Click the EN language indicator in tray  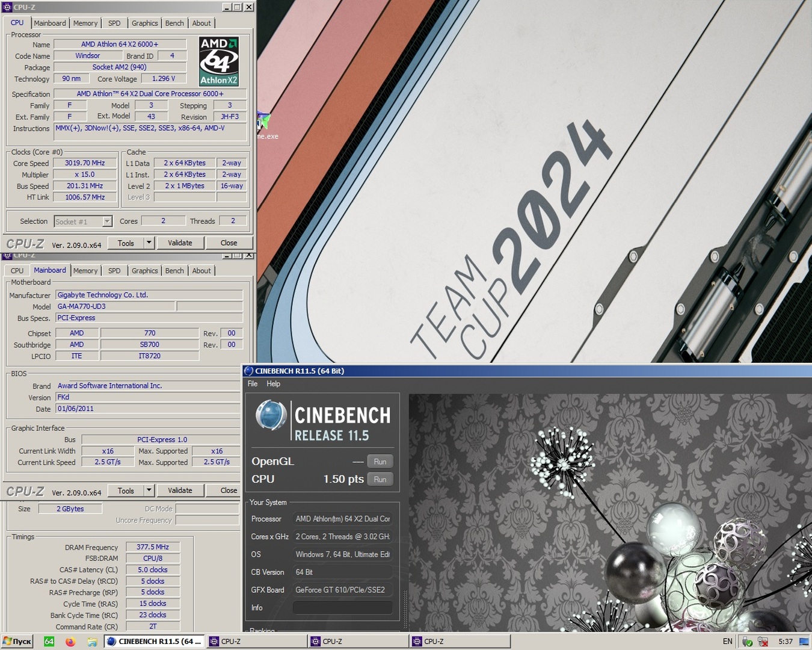point(728,642)
